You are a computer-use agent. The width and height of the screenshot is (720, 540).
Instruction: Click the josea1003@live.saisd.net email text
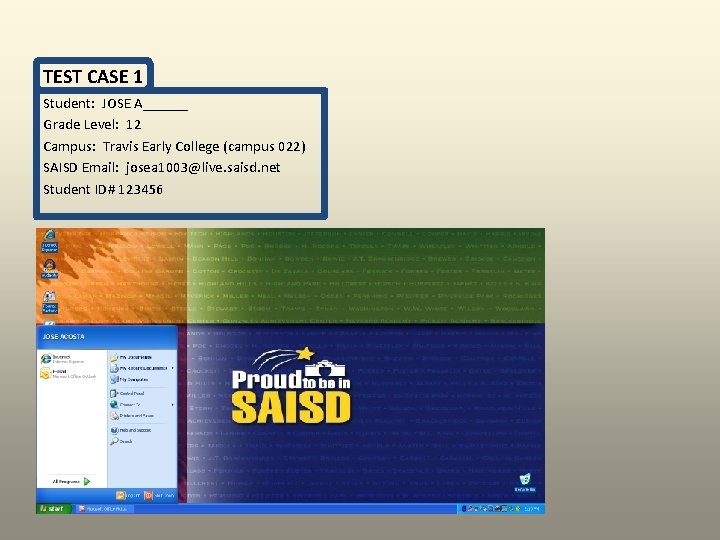click(202, 168)
